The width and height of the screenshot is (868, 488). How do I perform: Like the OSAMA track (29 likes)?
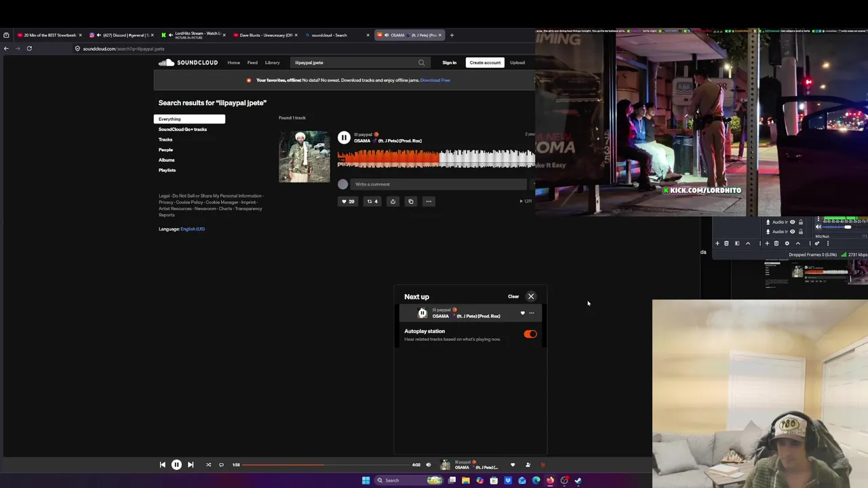[x=348, y=201]
